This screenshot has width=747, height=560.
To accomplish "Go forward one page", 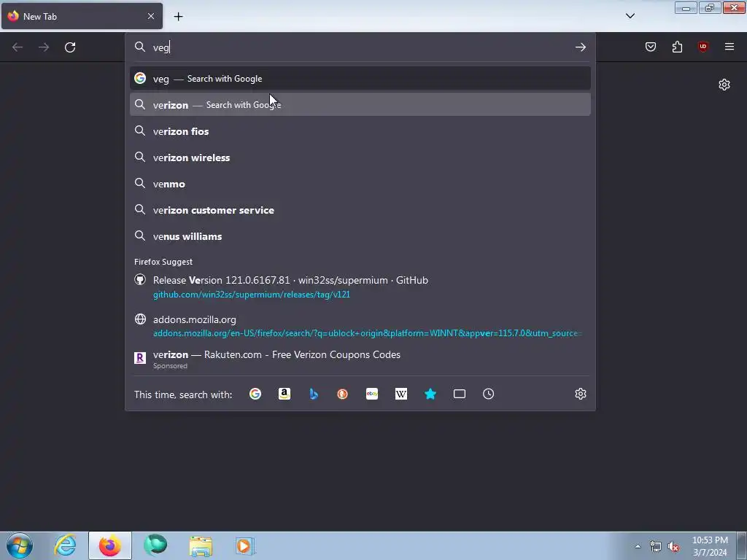I will click(x=44, y=47).
